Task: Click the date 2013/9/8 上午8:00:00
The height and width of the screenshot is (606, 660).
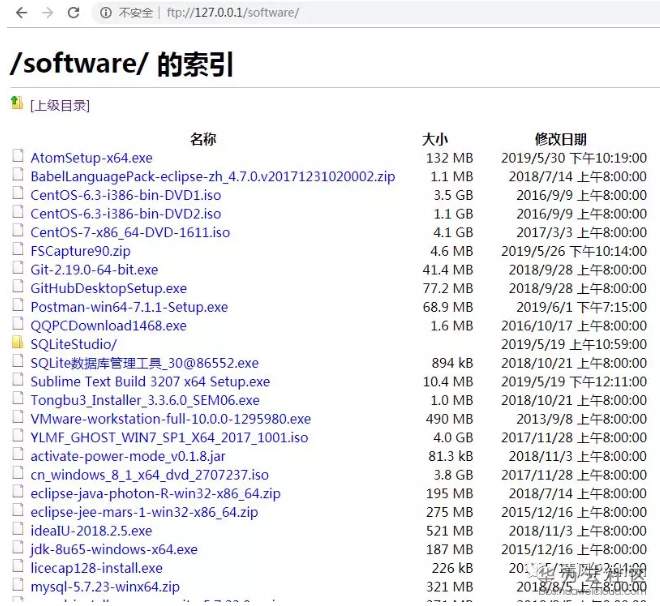Action: pyautogui.click(x=582, y=419)
